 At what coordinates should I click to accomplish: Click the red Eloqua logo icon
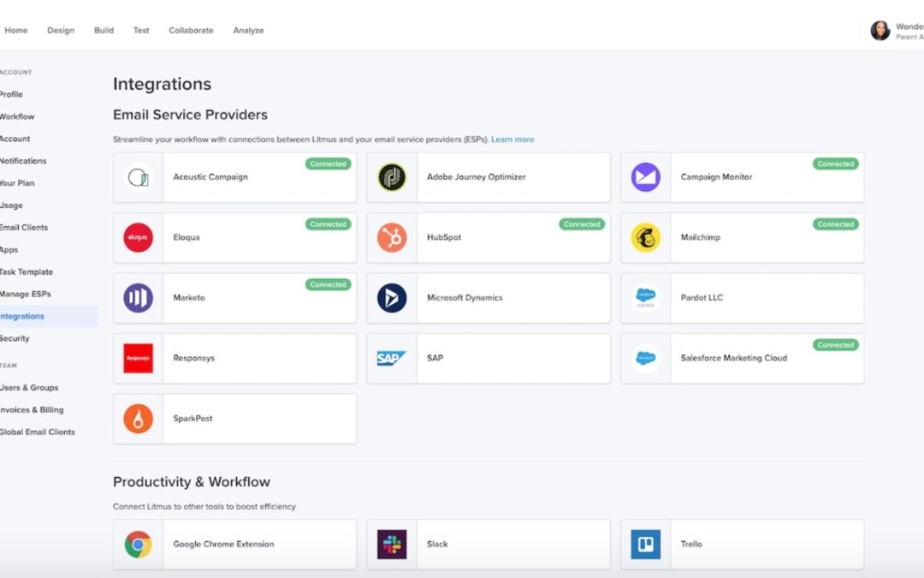[x=138, y=237]
